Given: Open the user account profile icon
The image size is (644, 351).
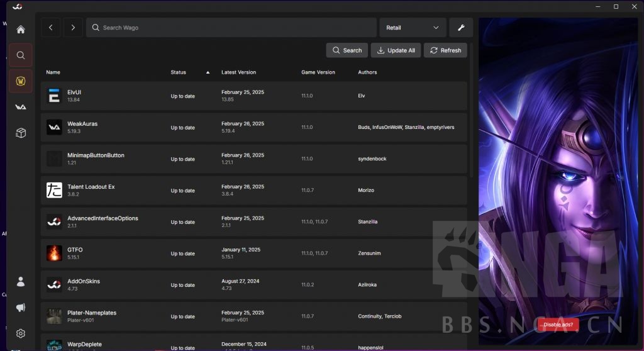Looking at the screenshot, I should pos(21,282).
